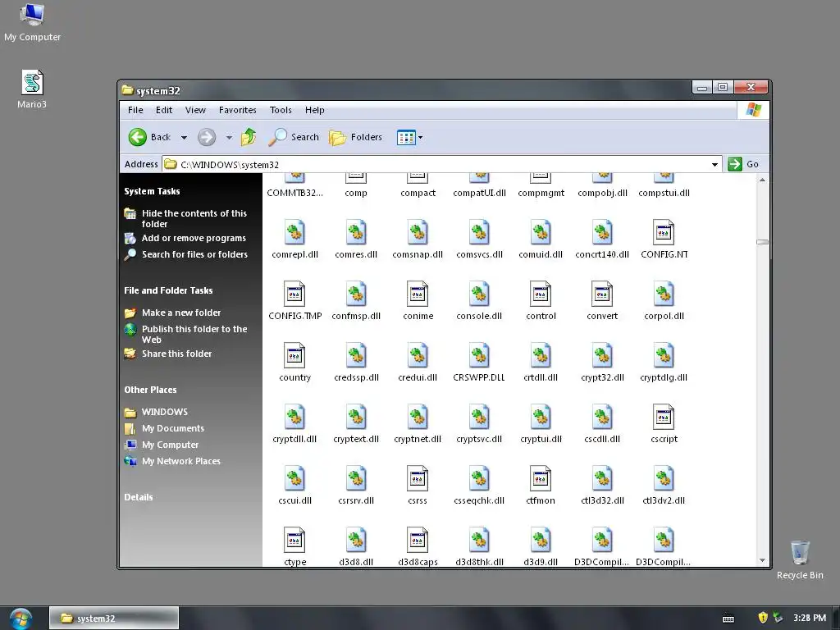Select the conime file icon
This screenshot has height=630, width=840.
pyautogui.click(x=418, y=294)
